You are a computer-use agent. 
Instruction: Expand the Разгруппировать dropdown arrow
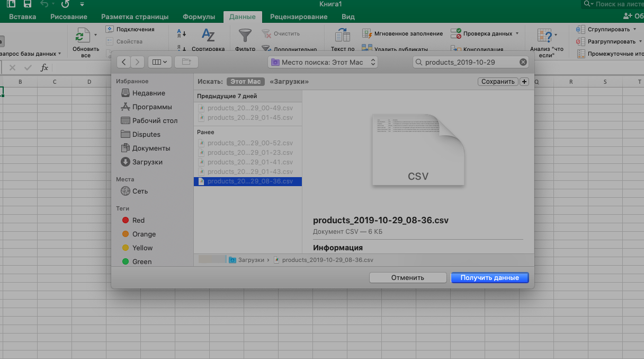(640, 41)
